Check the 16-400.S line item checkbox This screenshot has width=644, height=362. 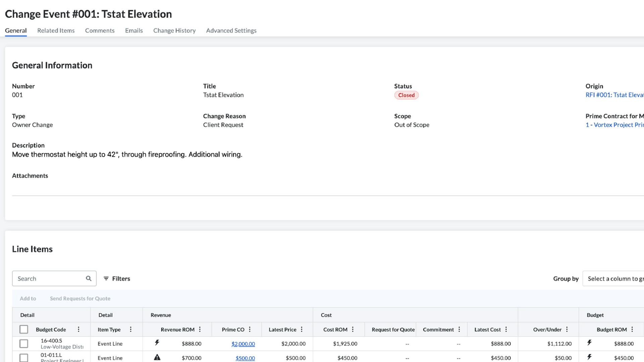coord(23,343)
